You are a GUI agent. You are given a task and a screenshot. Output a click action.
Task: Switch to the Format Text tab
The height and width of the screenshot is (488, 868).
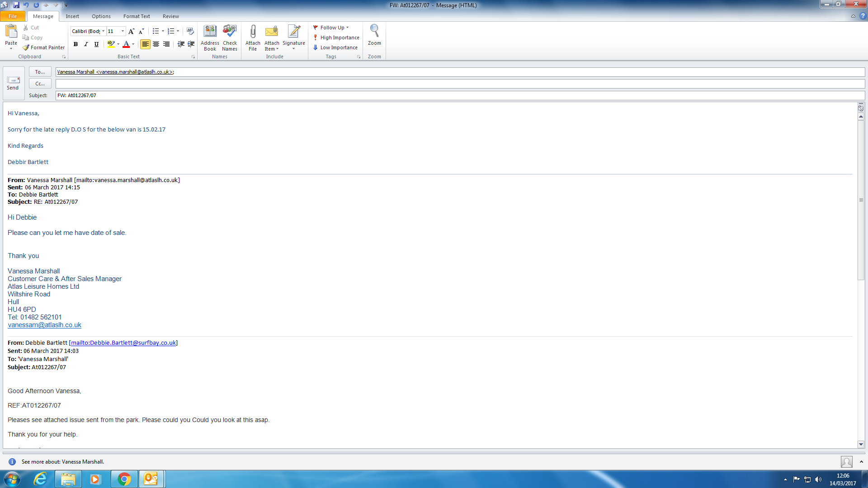tap(137, 16)
